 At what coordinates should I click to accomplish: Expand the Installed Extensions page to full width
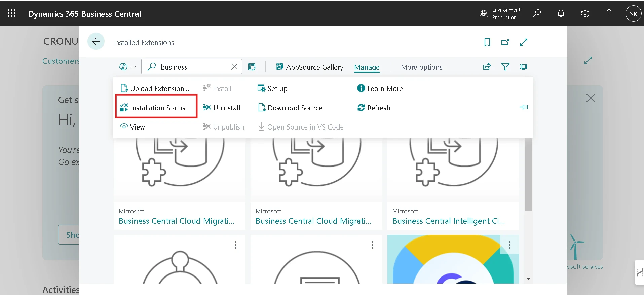click(x=523, y=42)
